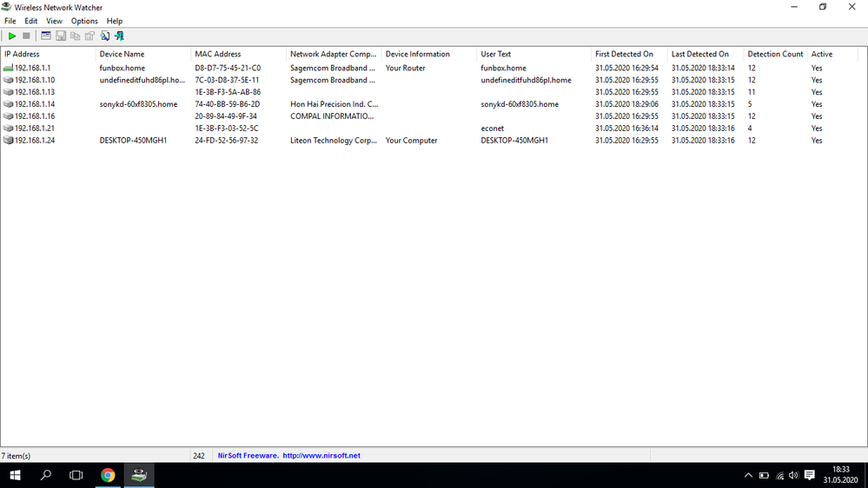The width and height of the screenshot is (868, 488).
Task: Select device name sonykd-60xf8305.home
Action: pyautogui.click(x=138, y=104)
